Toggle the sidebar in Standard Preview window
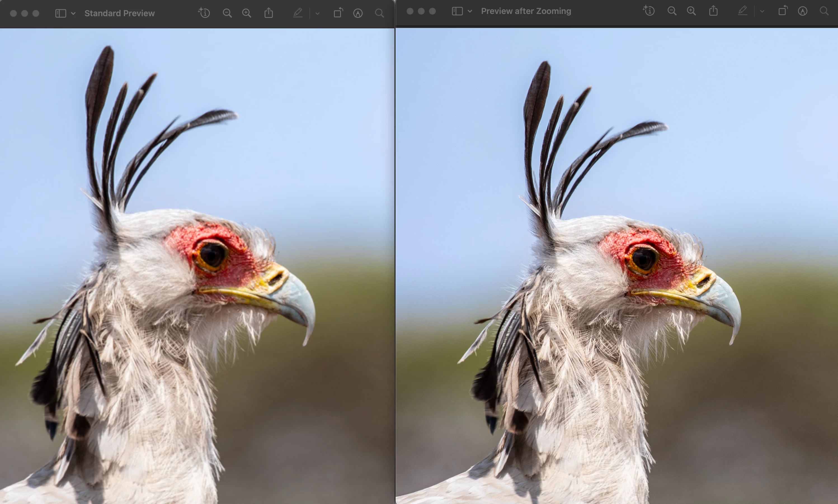 [x=60, y=13]
